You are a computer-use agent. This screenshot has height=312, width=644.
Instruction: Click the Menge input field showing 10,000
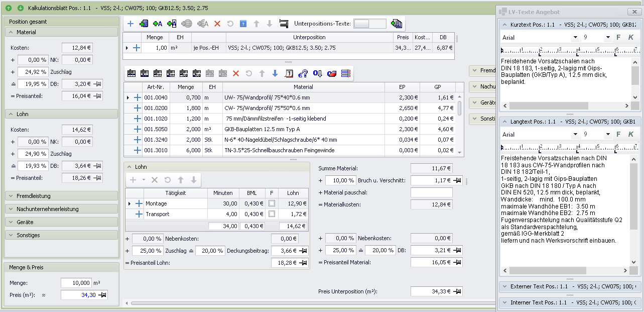pos(77,283)
